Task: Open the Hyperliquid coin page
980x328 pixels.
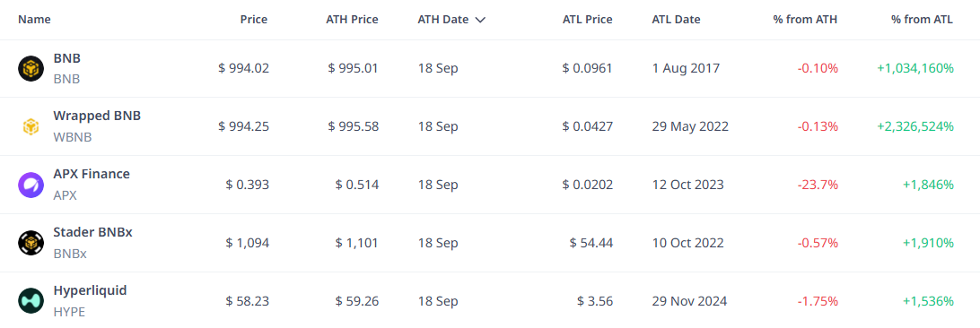Action: [x=90, y=290]
